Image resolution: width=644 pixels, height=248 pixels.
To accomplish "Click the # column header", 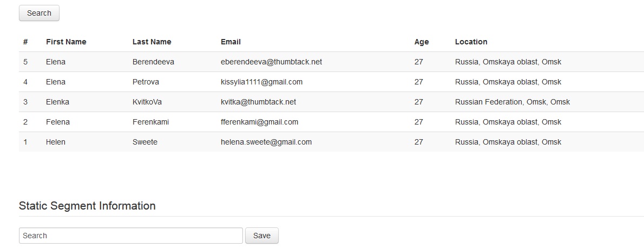I will pos(25,42).
